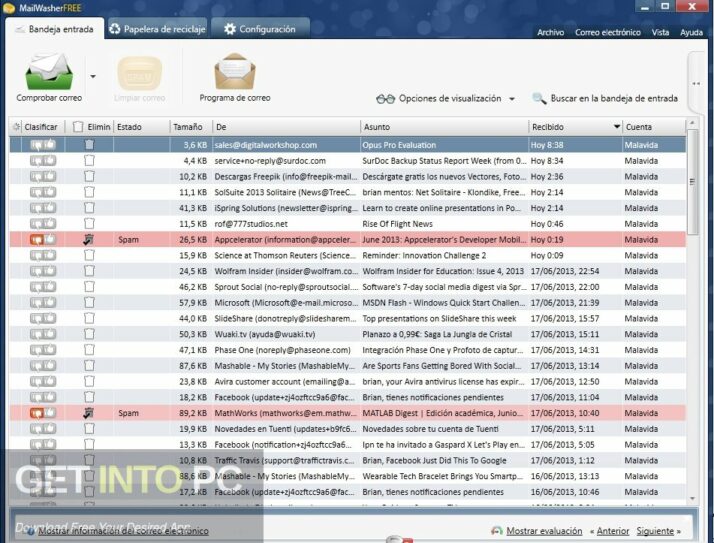Click the icon beside Mostrar evaluación
Viewport: 714px width, 543px height.
pyautogui.click(x=497, y=531)
